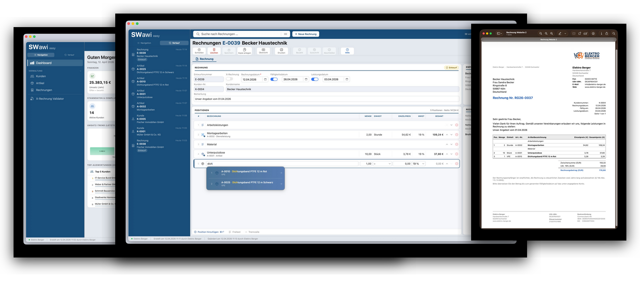
Task: Select suggestion A-0010 Dichtungsband PTFE 12 m Rot
Action: [245, 173]
